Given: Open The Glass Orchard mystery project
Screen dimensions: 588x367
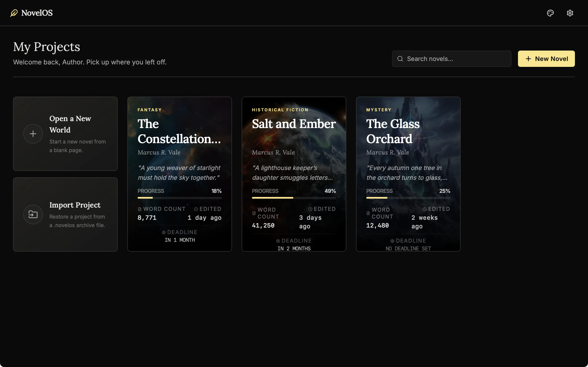Looking at the screenshot, I should (x=408, y=174).
